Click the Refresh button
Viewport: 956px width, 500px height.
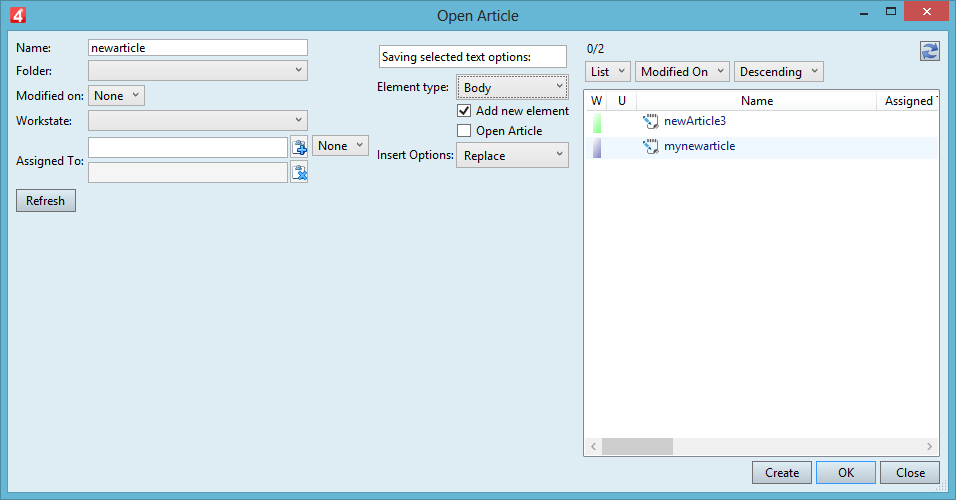click(x=46, y=201)
